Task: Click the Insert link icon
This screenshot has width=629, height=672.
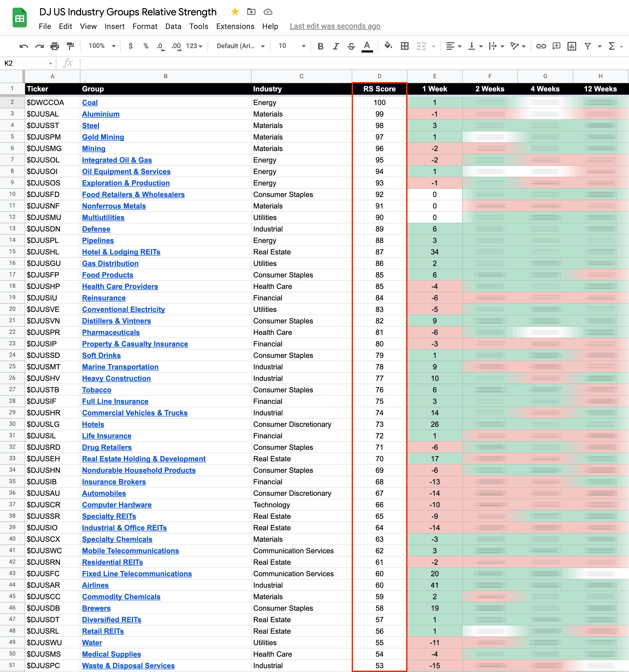Action: click(x=541, y=46)
